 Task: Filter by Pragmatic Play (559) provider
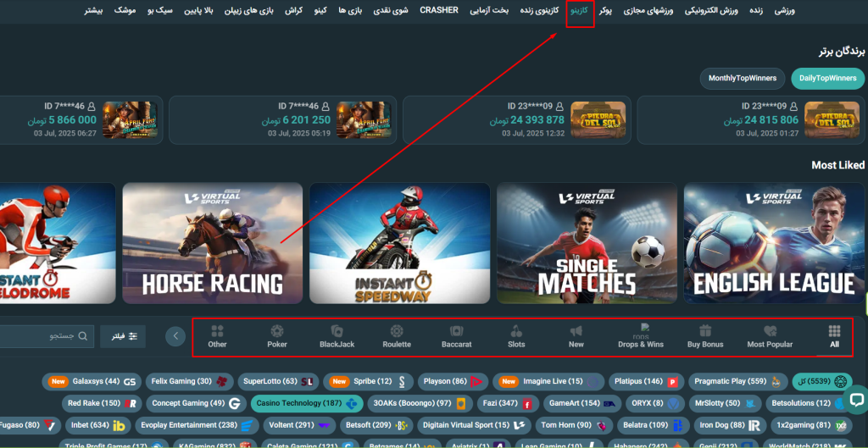[x=737, y=382]
